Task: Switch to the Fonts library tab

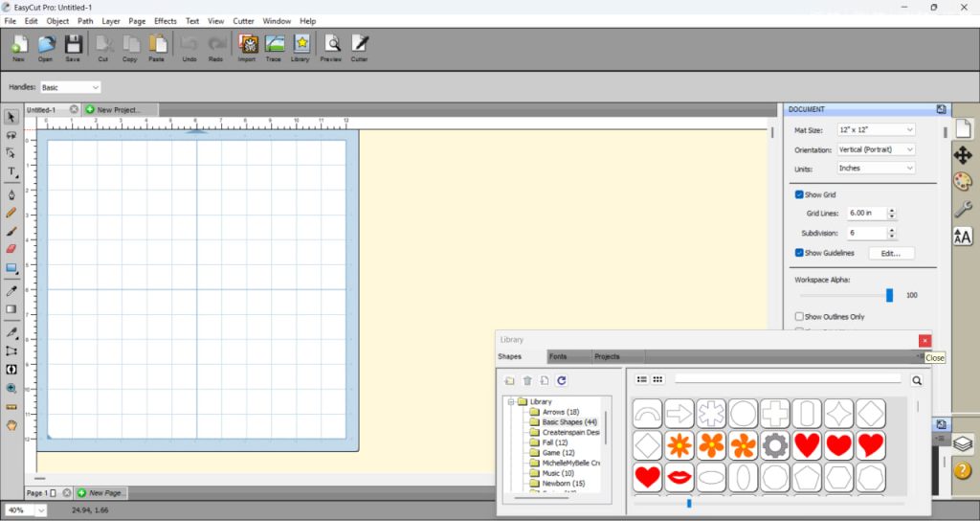Action: click(558, 356)
